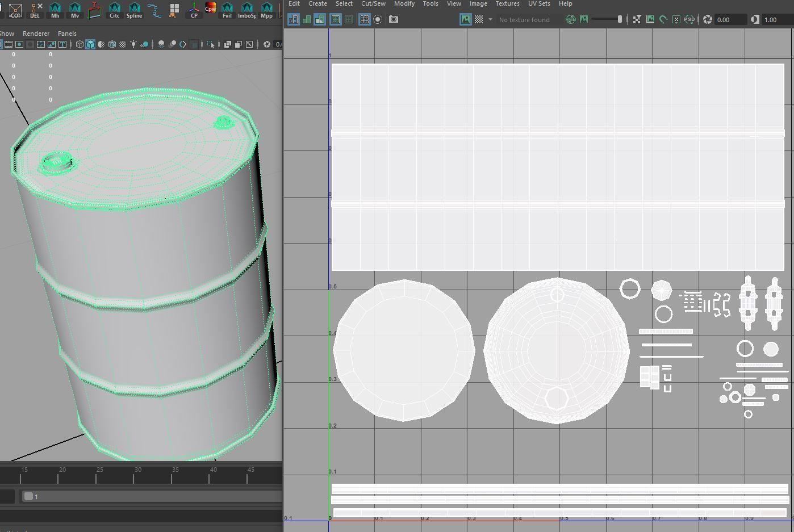Toggle isolate select circle icon in UV Editor
Image resolution: width=794 pixels, height=532 pixels.
click(378, 19)
